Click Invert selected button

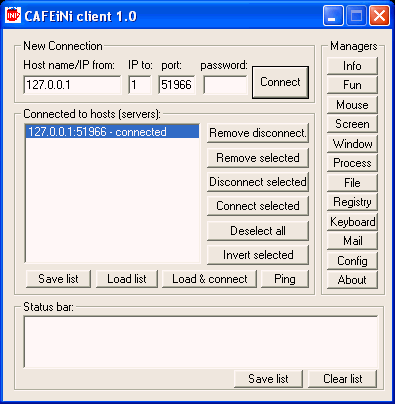pos(258,255)
